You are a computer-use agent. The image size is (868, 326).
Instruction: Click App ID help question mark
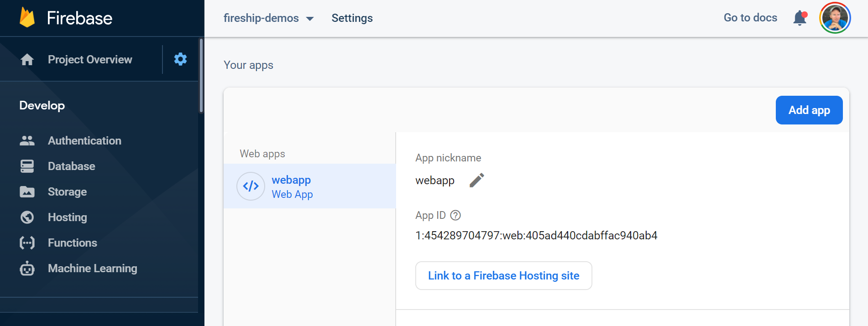(455, 215)
